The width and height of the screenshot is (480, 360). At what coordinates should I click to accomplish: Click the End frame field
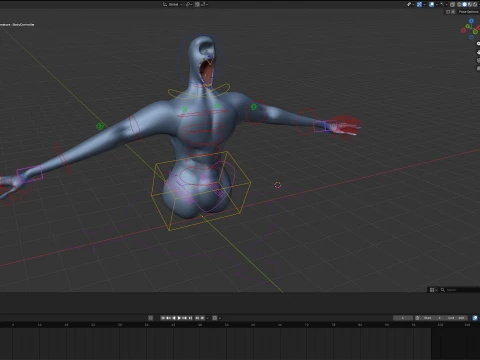pyautogui.click(x=456, y=318)
